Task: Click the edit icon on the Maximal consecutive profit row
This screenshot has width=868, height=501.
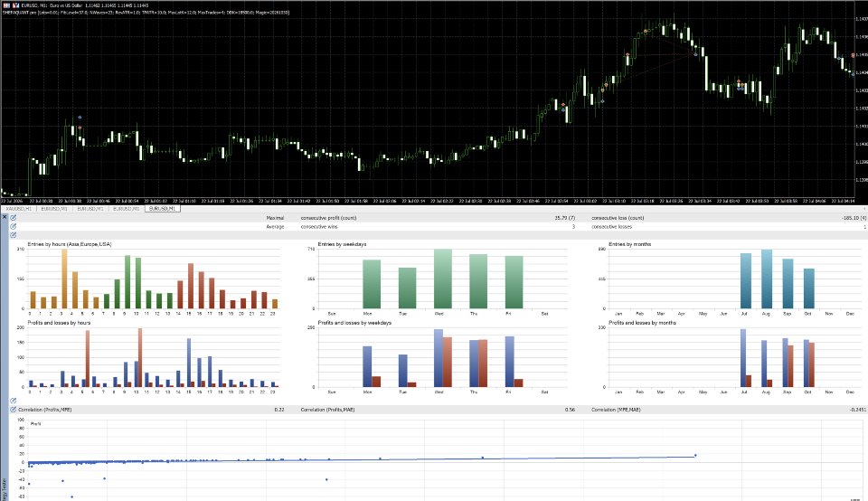Action: point(13,218)
